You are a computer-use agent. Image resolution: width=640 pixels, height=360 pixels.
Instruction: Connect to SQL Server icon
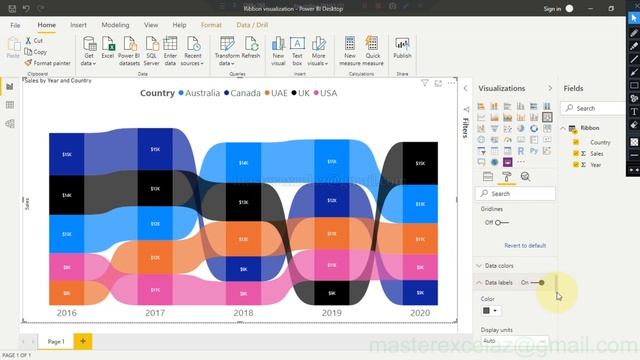(x=151, y=44)
